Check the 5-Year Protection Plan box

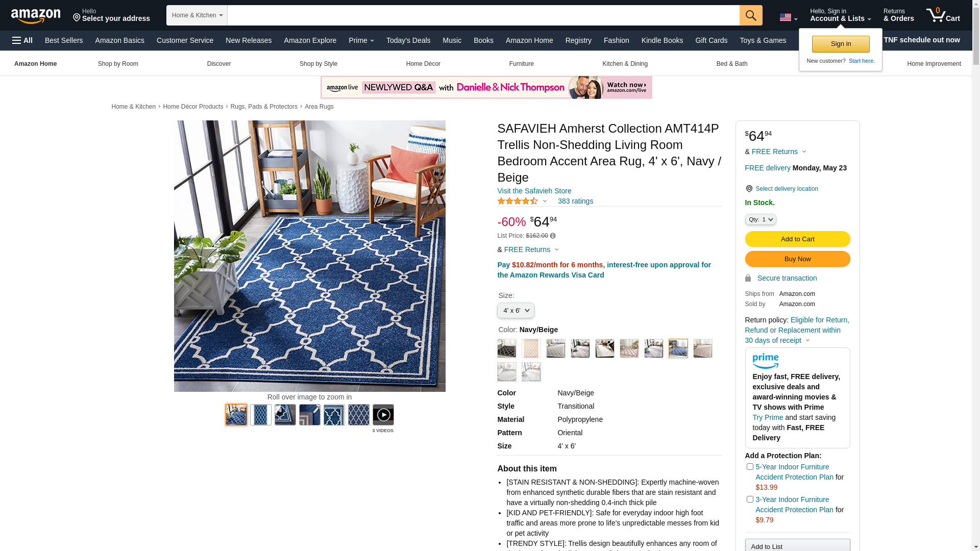[x=750, y=467]
